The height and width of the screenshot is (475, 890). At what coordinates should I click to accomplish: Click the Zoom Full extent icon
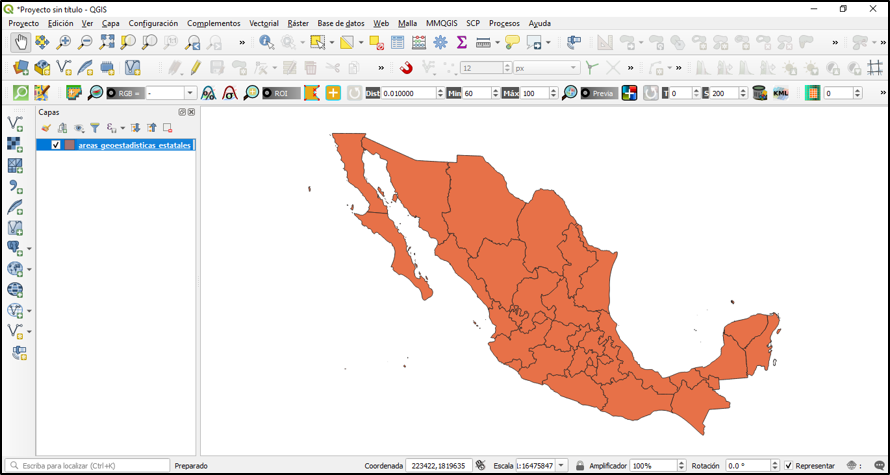point(107,42)
